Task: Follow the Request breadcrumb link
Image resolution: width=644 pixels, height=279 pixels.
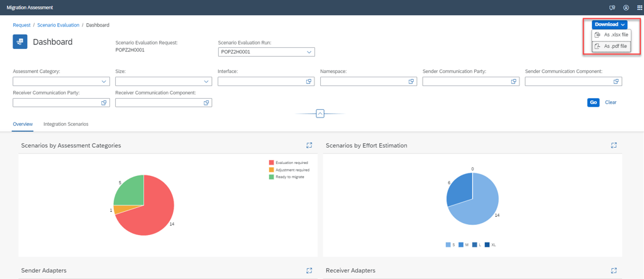Action: [22, 25]
